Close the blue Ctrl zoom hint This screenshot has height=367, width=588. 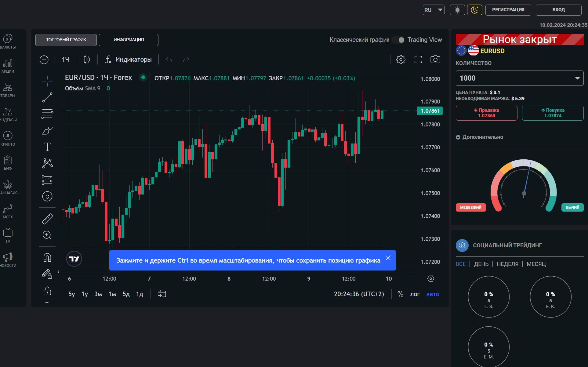pos(388,258)
